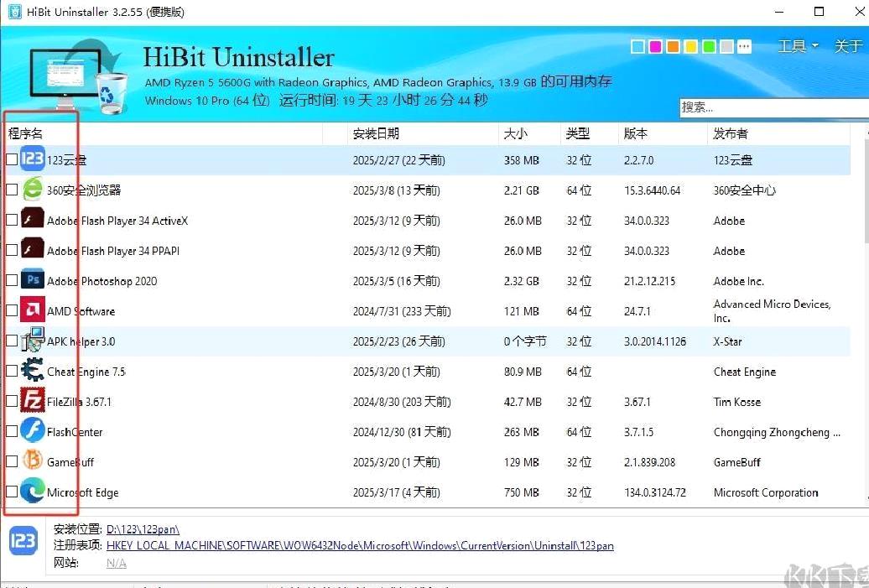Screen dimensions: 869x588
Task: Click the monitor and recycle bin logo
Action: [77, 76]
